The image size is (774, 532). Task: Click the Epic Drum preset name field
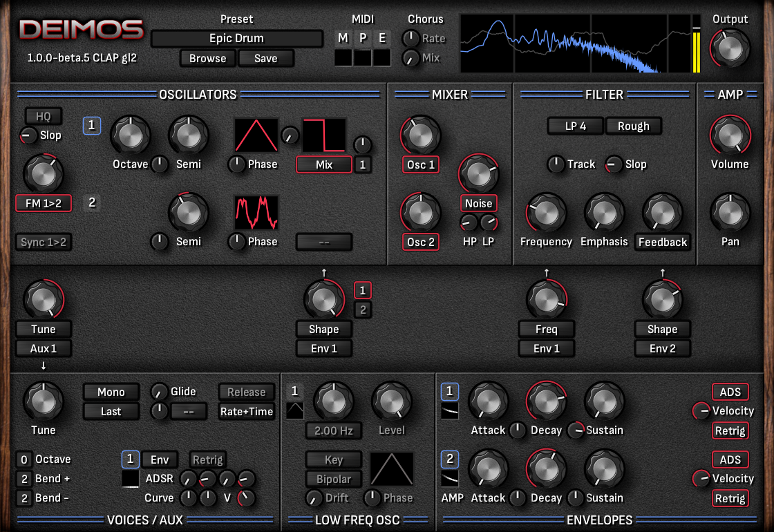pyautogui.click(x=236, y=38)
